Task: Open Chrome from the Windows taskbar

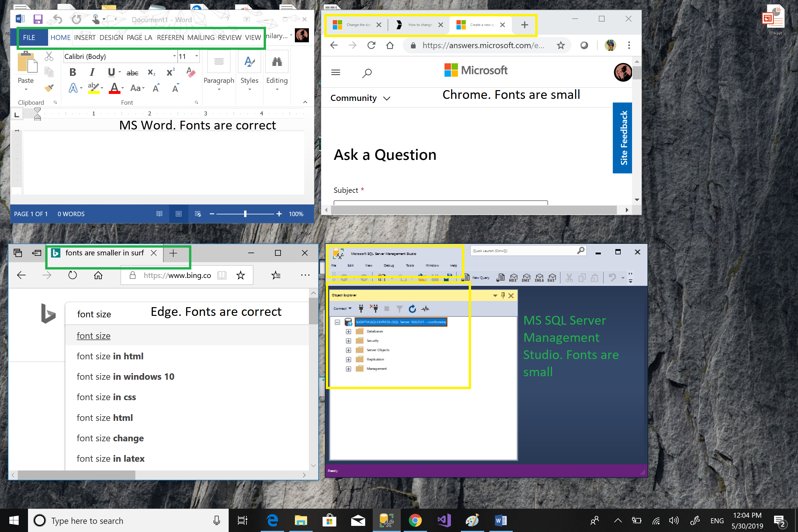Action: click(x=415, y=520)
